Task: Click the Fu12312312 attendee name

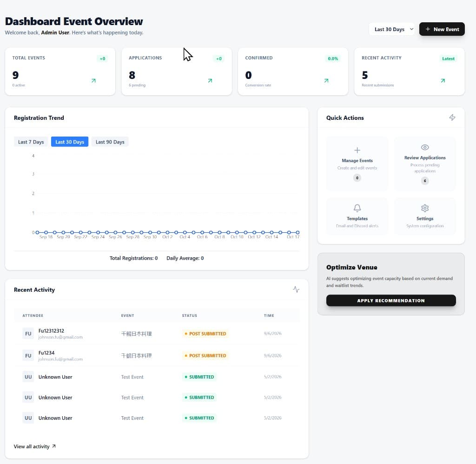Action: [x=51, y=331]
